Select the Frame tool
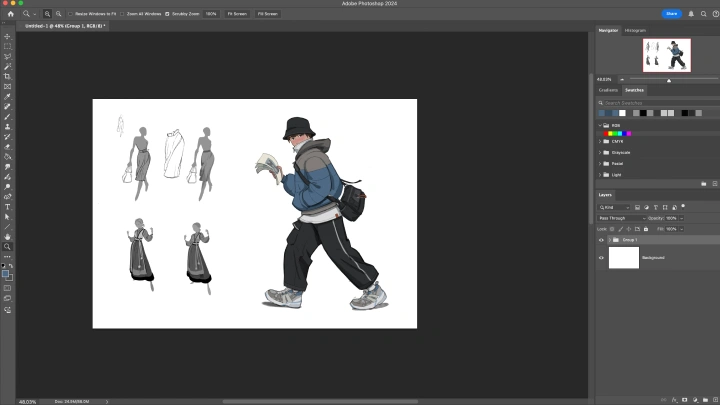 pyautogui.click(x=7, y=86)
